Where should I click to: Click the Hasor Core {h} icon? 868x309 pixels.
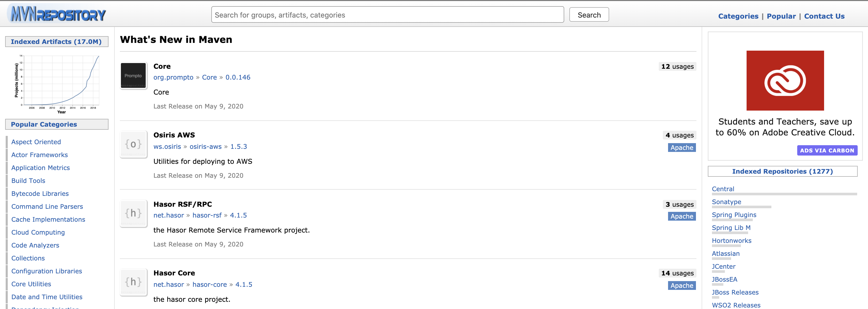point(133,282)
